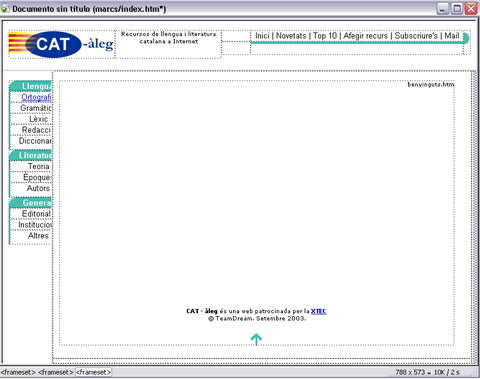Image resolution: width=480 pixels, height=379 pixels.
Task: Click Novetats in the top navigation
Action: click(291, 36)
